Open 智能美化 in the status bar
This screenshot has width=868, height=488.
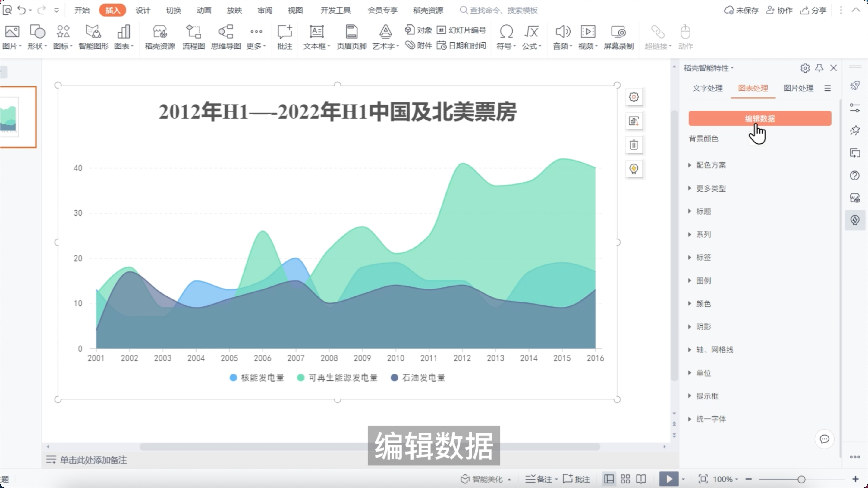(x=486, y=479)
